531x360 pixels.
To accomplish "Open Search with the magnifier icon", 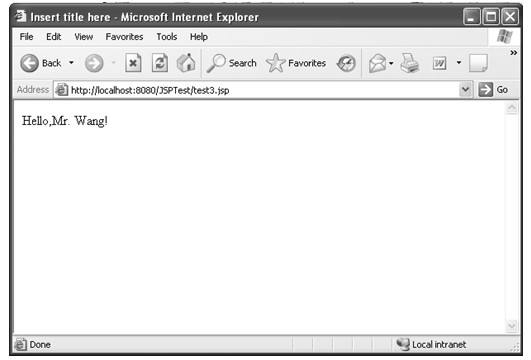I will coord(216,63).
